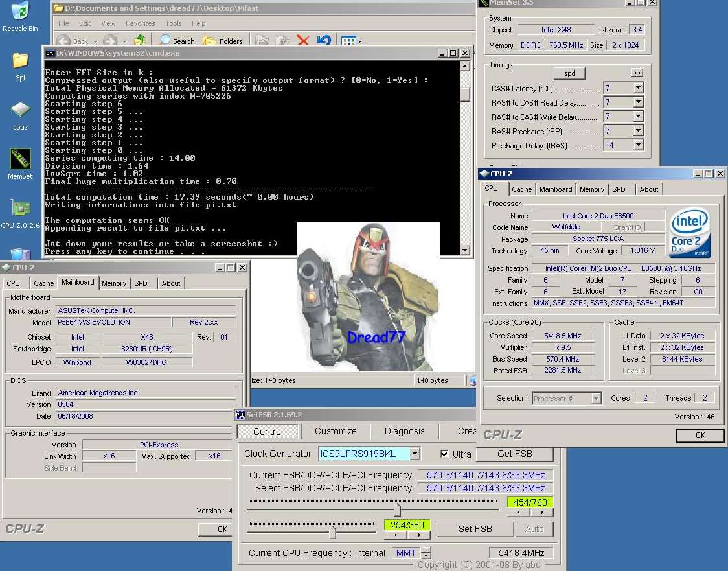Click the Get FSB button
Image resolution: width=728 pixels, height=571 pixels.
click(x=514, y=454)
